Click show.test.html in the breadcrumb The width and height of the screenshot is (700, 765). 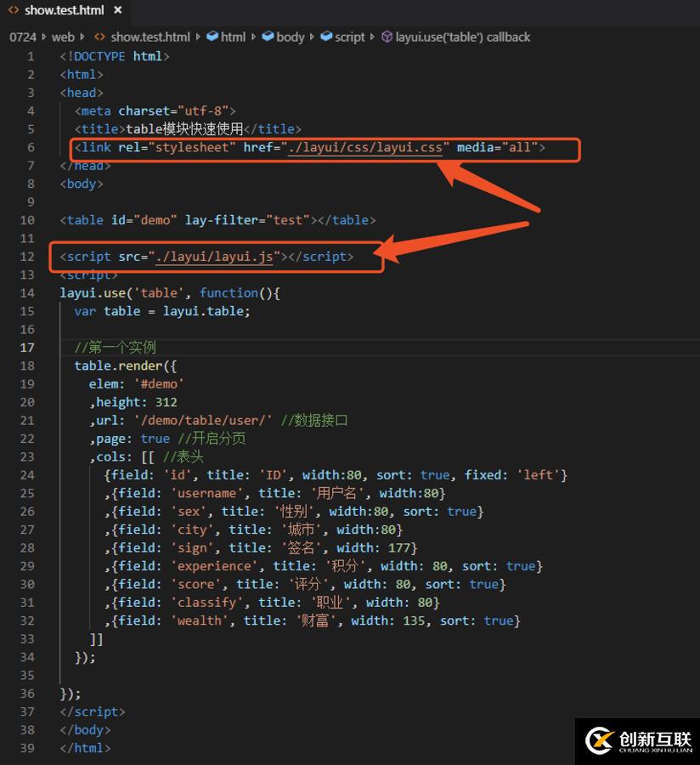[x=150, y=37]
